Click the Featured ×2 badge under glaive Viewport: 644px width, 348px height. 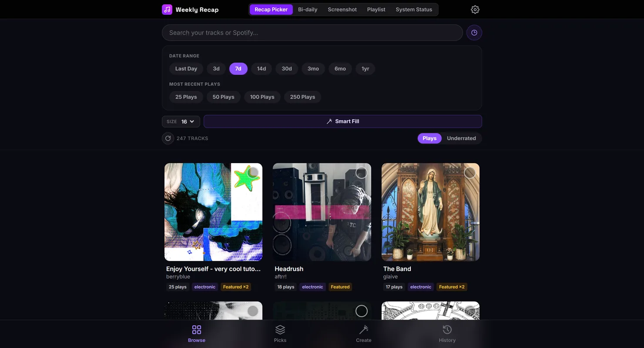[452, 287]
